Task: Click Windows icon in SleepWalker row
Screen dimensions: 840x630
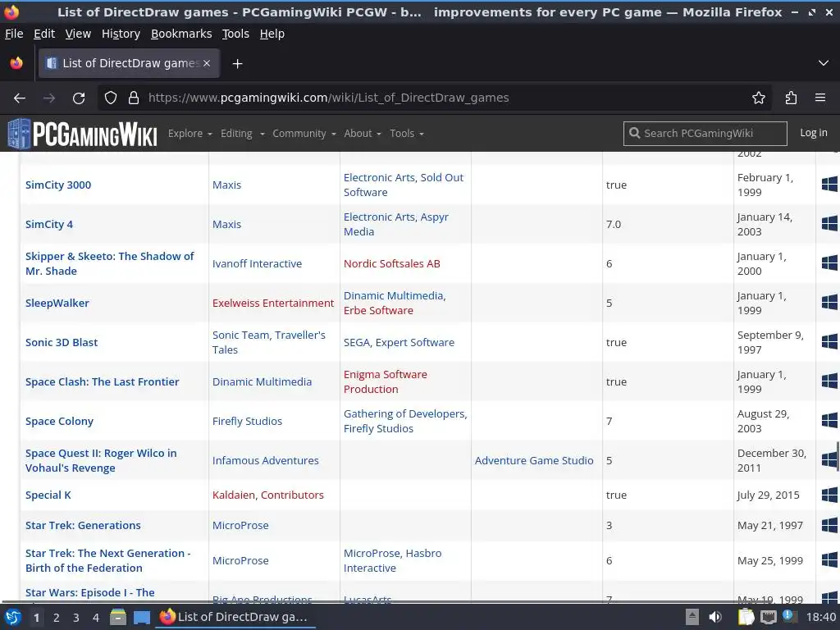Action: [830, 302]
